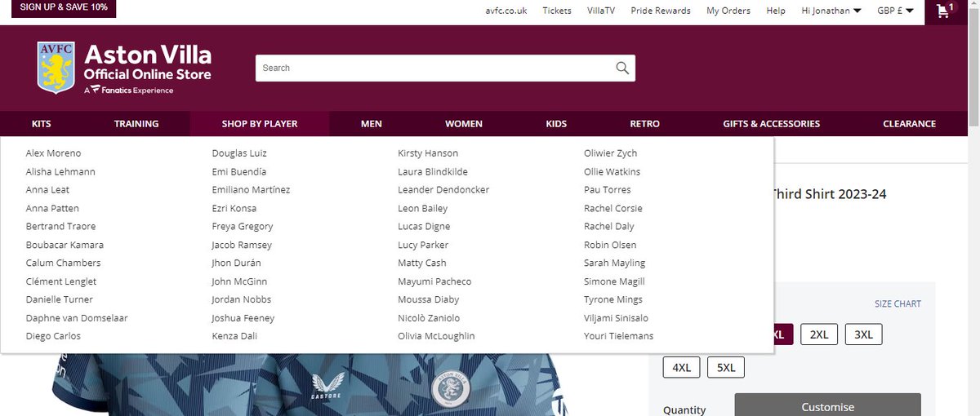The image size is (980, 416).
Task: Select player Lucas Digne
Action: 424,226
